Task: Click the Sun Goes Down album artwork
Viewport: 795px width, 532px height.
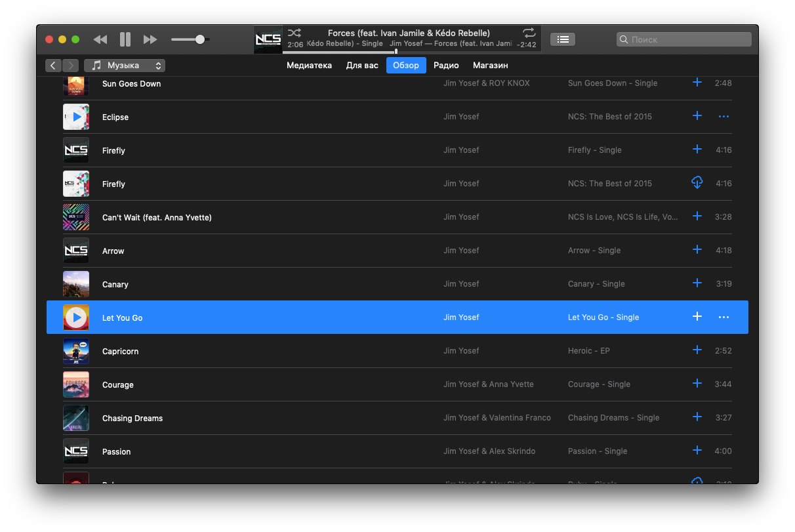Action: click(x=76, y=86)
